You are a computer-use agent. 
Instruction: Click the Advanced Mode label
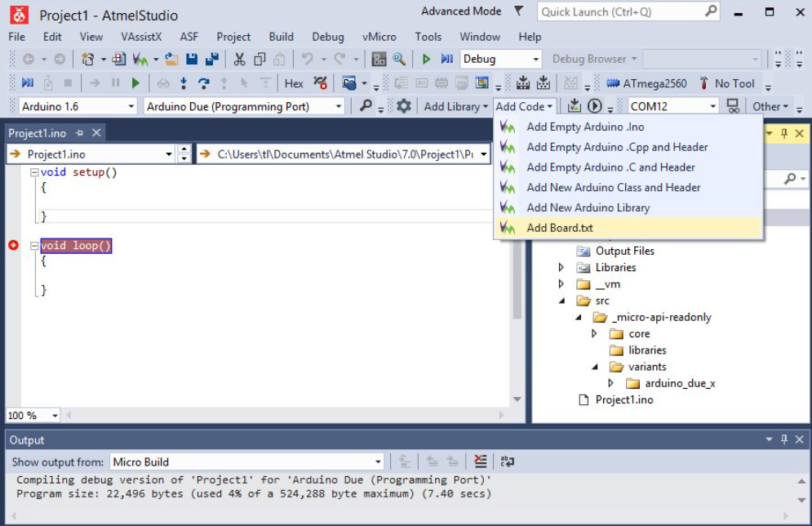(x=461, y=11)
